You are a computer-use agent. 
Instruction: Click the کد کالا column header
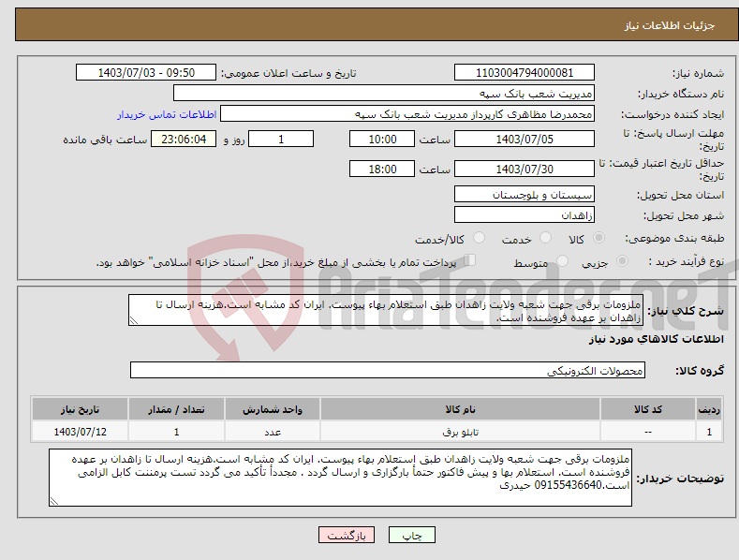pos(648,409)
